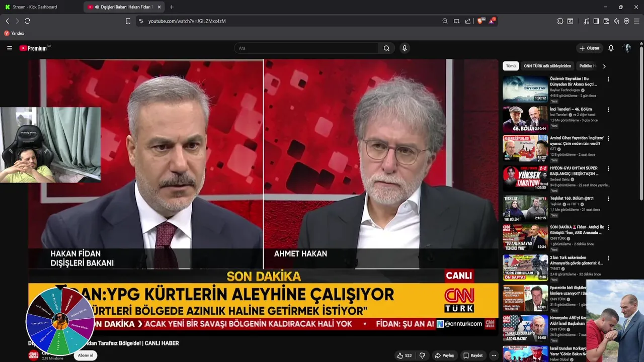Open more actions menu below video
This screenshot has height=362, width=644.
point(494,355)
